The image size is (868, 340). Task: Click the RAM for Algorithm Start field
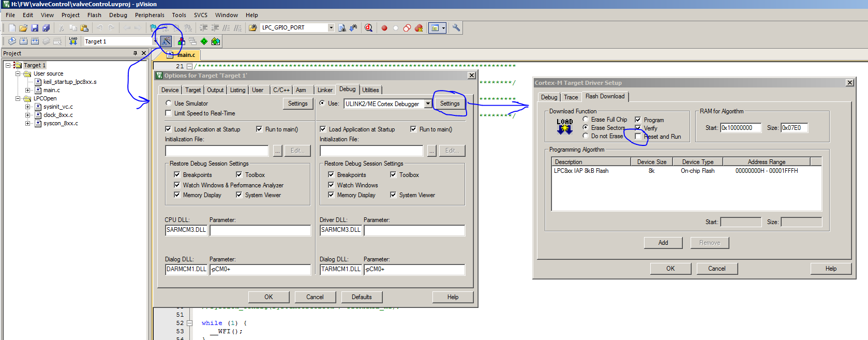[740, 128]
